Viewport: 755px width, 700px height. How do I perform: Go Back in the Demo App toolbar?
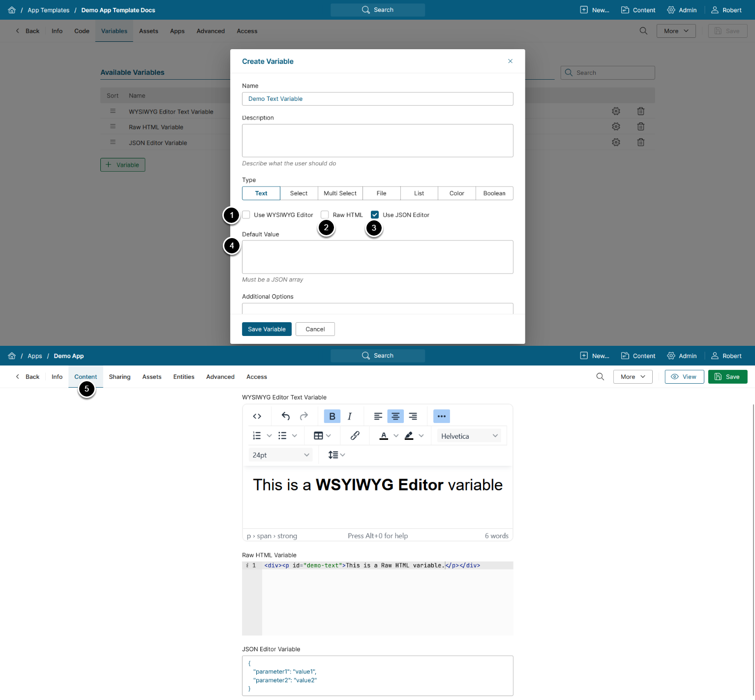pyautogui.click(x=28, y=377)
